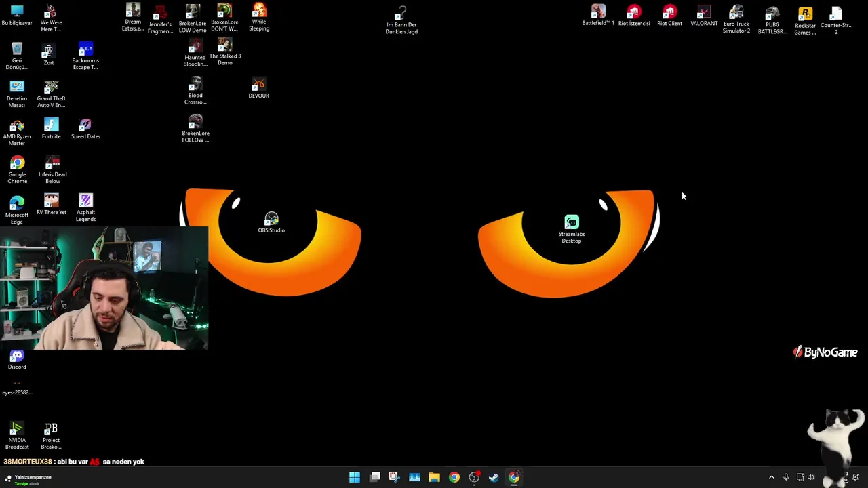This screenshot has width=868, height=488.
Task: Open network status tray icon
Action: [800, 477]
